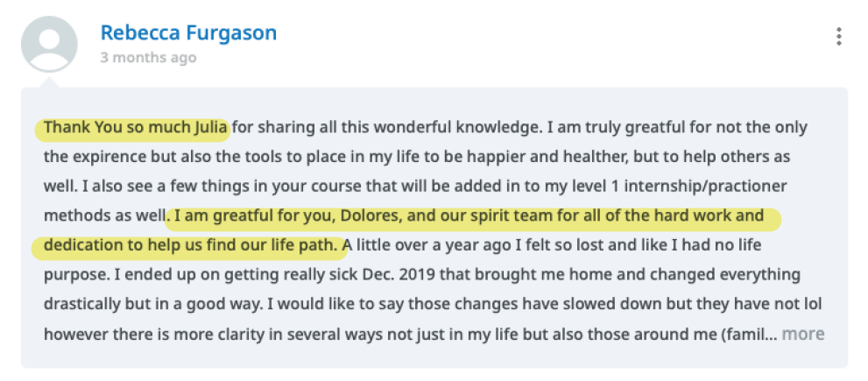Click the highlighted "Thank You so much Julia" text

click(136, 128)
